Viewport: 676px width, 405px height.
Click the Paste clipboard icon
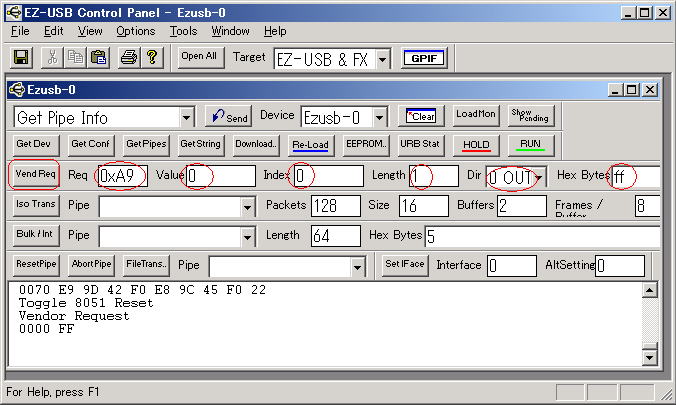pos(98,57)
